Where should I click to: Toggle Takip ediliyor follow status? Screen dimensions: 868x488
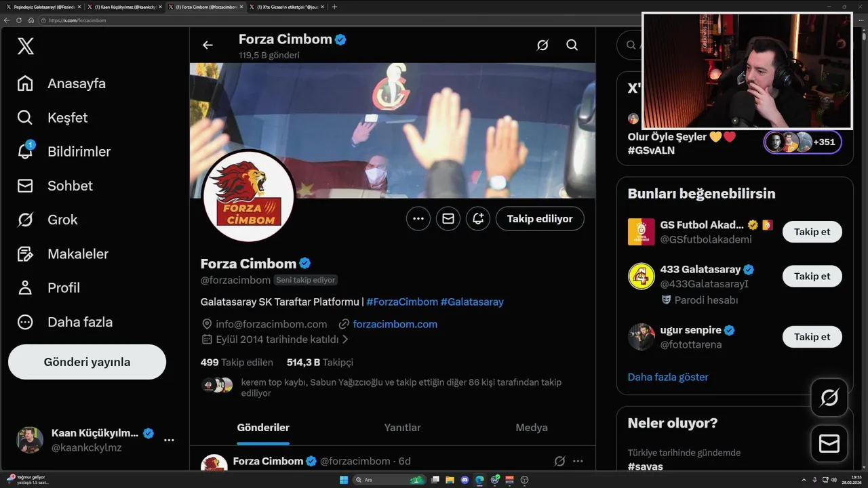[x=540, y=218]
